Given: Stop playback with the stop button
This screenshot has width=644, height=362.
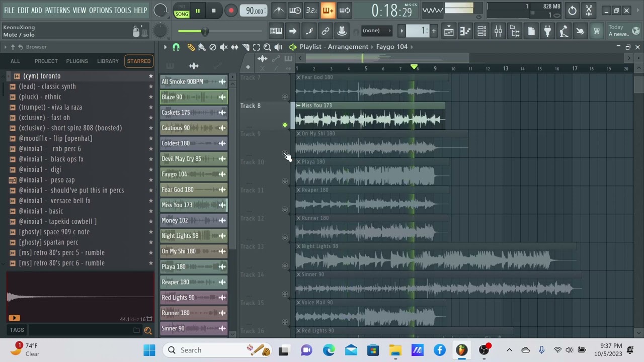Looking at the screenshot, I should tap(213, 11).
